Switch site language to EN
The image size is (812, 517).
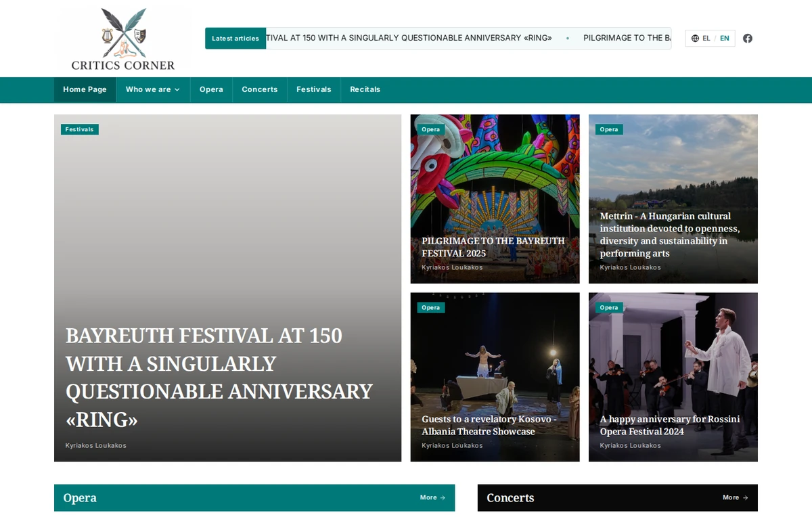(x=725, y=39)
